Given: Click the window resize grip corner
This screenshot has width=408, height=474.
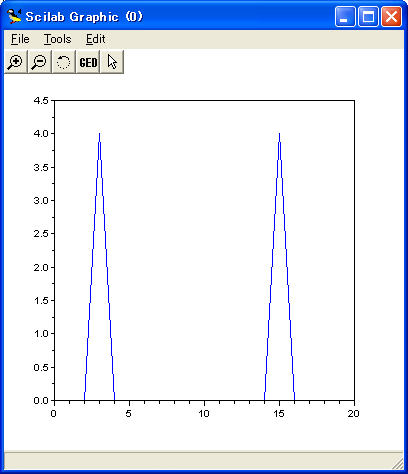Looking at the screenshot, I should pos(397,463).
